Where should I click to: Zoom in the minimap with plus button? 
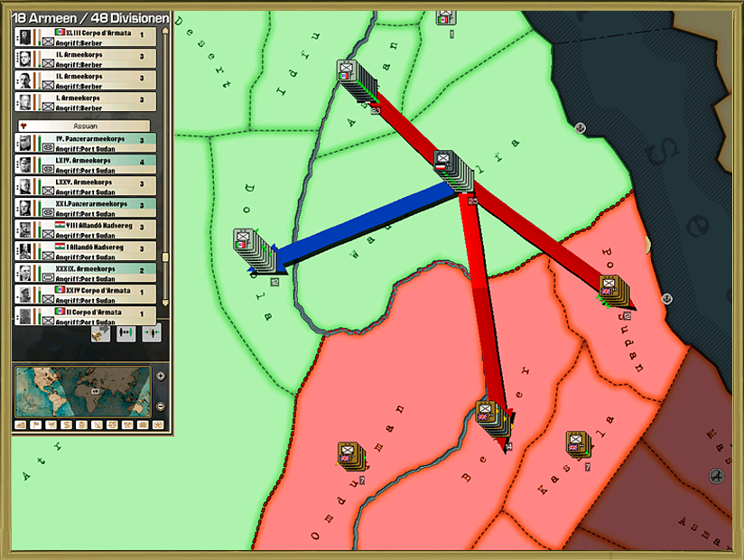(161, 376)
